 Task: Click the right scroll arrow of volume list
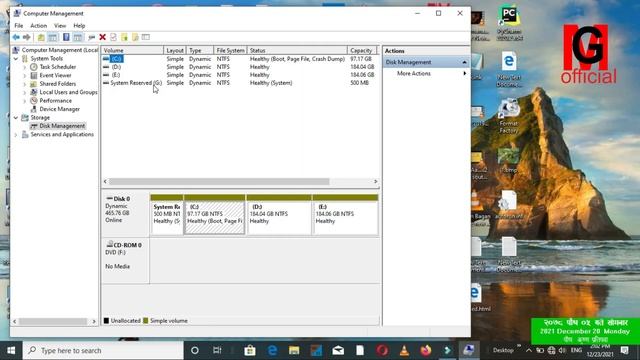pyautogui.click(x=376, y=181)
